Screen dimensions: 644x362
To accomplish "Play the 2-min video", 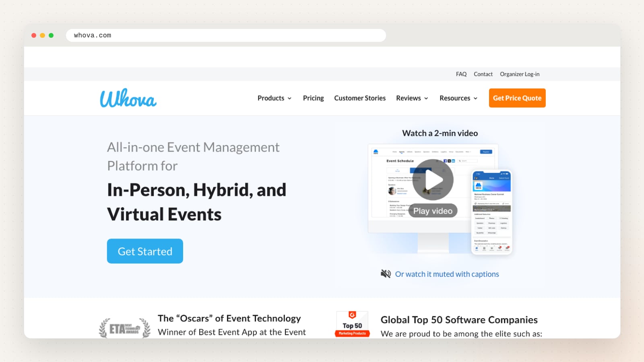I will 433,180.
